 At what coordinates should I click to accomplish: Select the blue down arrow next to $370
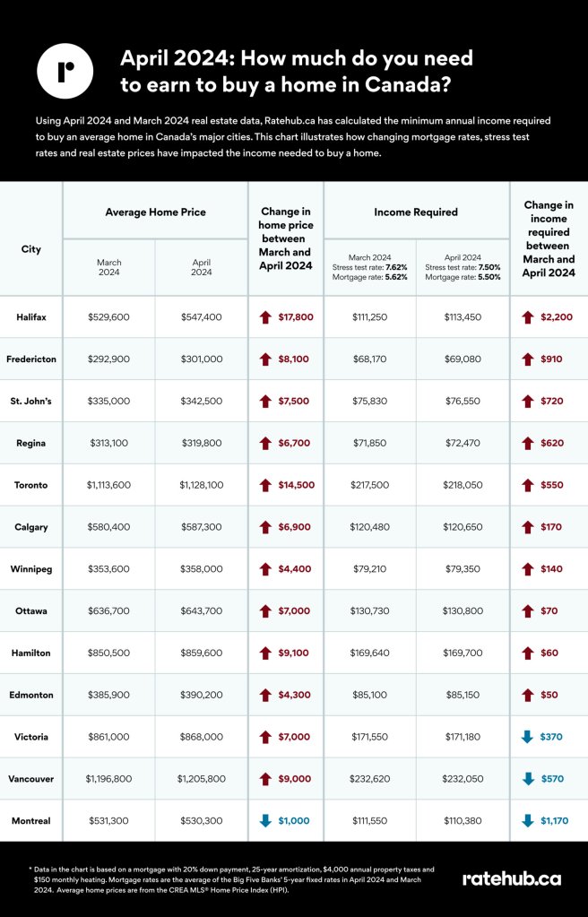tap(527, 737)
